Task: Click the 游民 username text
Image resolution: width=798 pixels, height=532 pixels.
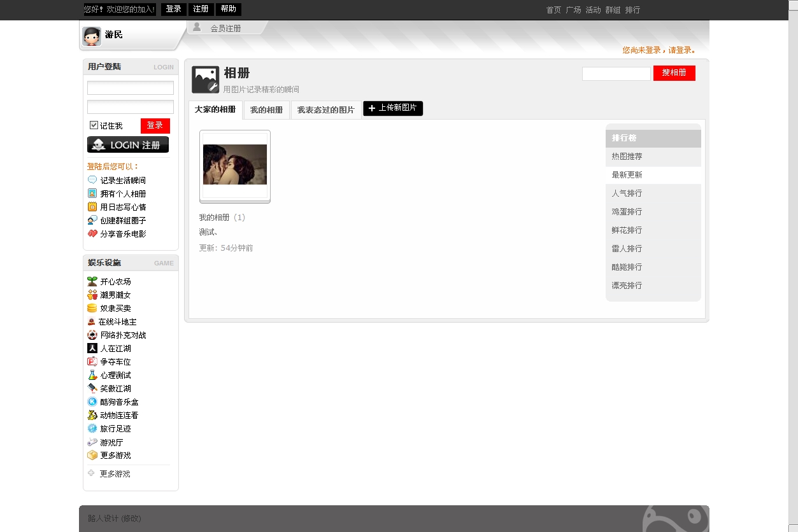Action: pyautogui.click(x=114, y=35)
